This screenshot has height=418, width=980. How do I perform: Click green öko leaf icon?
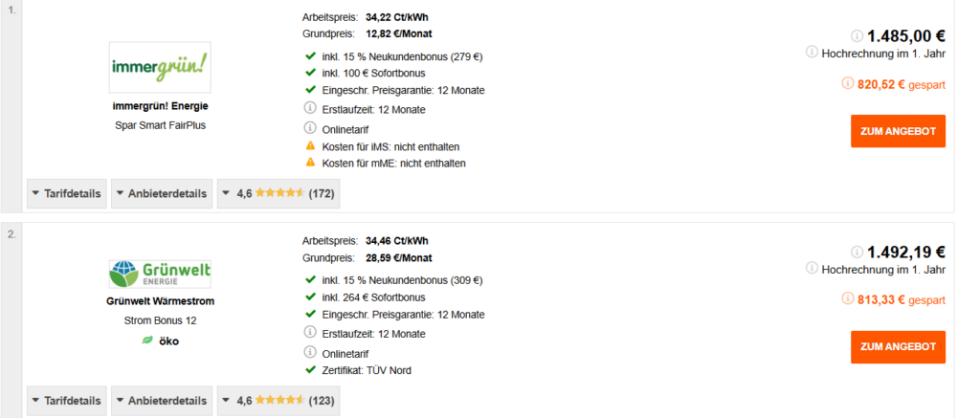click(x=147, y=341)
